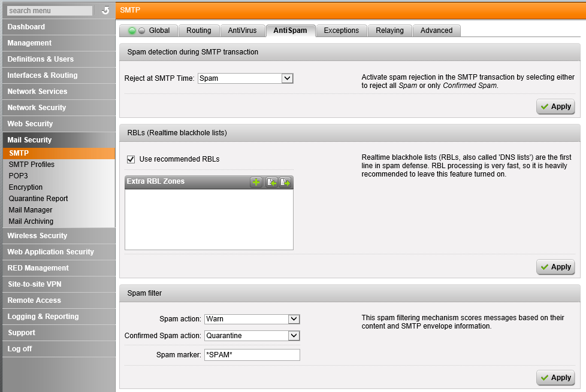The height and width of the screenshot is (392, 586).
Task: Apply the Spam filter settings
Action: coord(555,378)
